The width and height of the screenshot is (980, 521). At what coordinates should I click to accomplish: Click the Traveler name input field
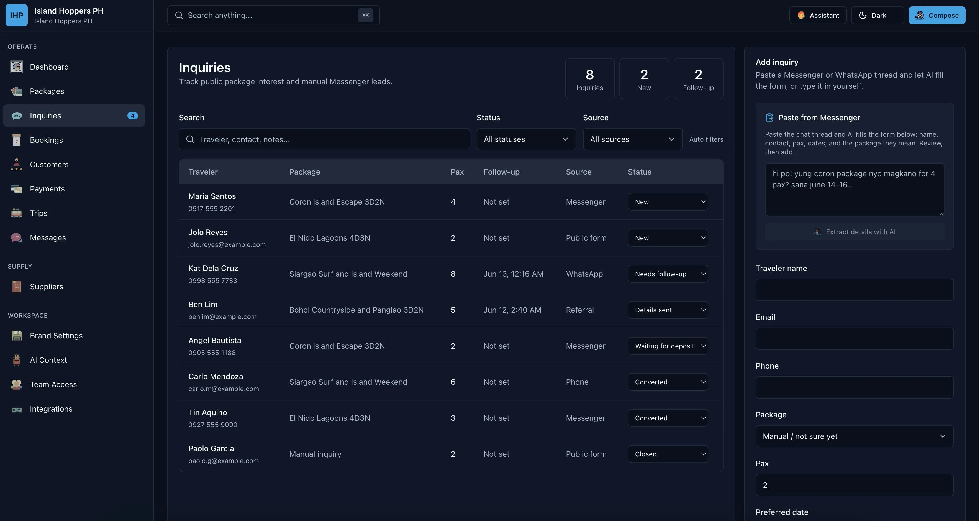[x=854, y=290]
